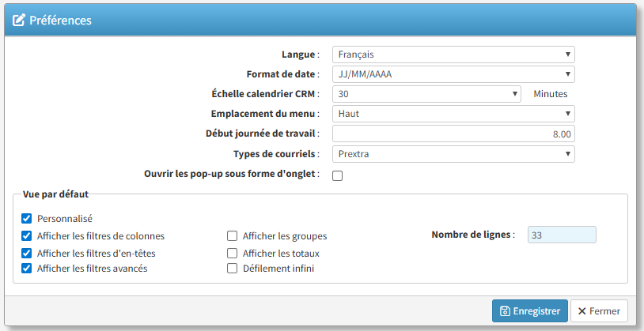Enable Afficher les groupes checkbox
The height and width of the screenshot is (331, 644).
click(233, 235)
